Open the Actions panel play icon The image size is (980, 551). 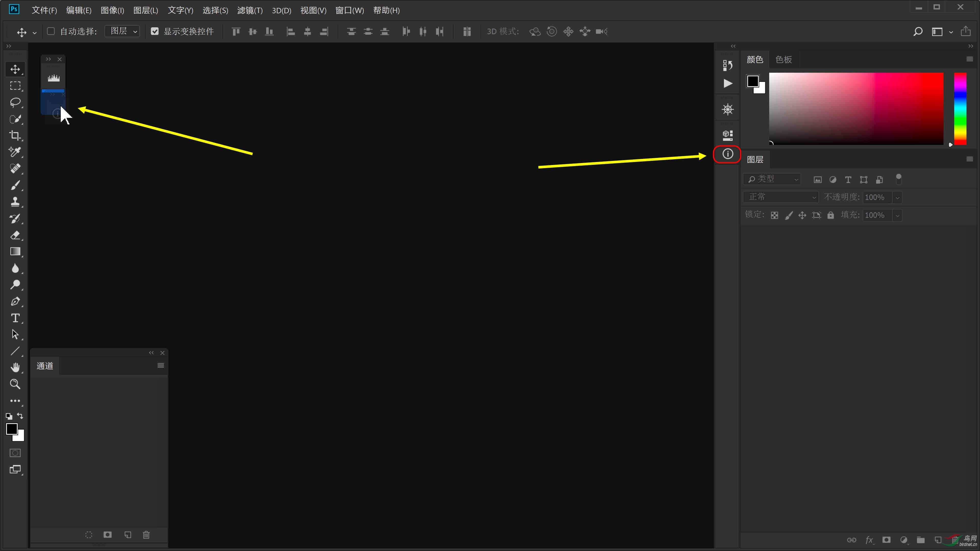727,83
